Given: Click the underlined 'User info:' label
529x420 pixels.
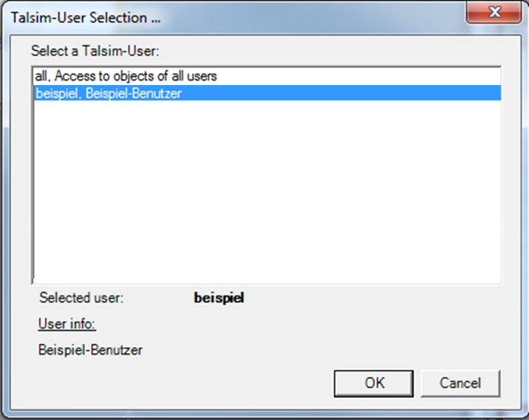Looking at the screenshot, I should pyautogui.click(x=67, y=324).
